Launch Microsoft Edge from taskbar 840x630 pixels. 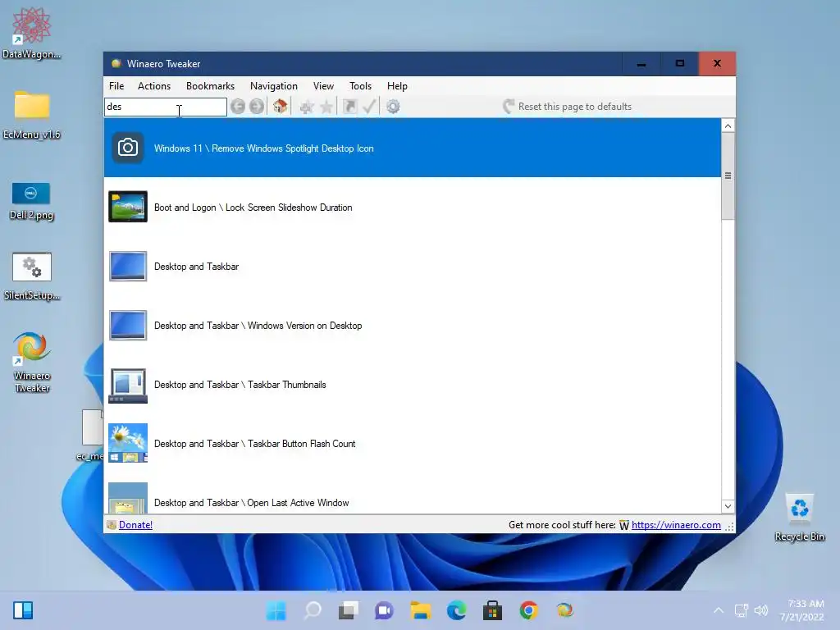click(456, 610)
